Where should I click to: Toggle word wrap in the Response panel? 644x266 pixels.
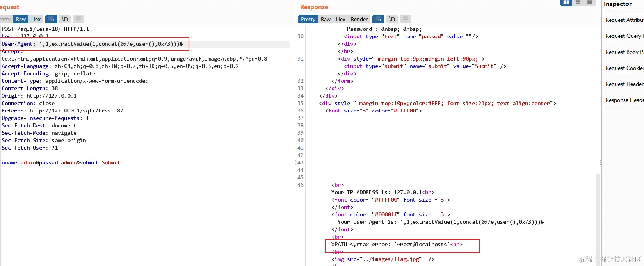(378, 19)
